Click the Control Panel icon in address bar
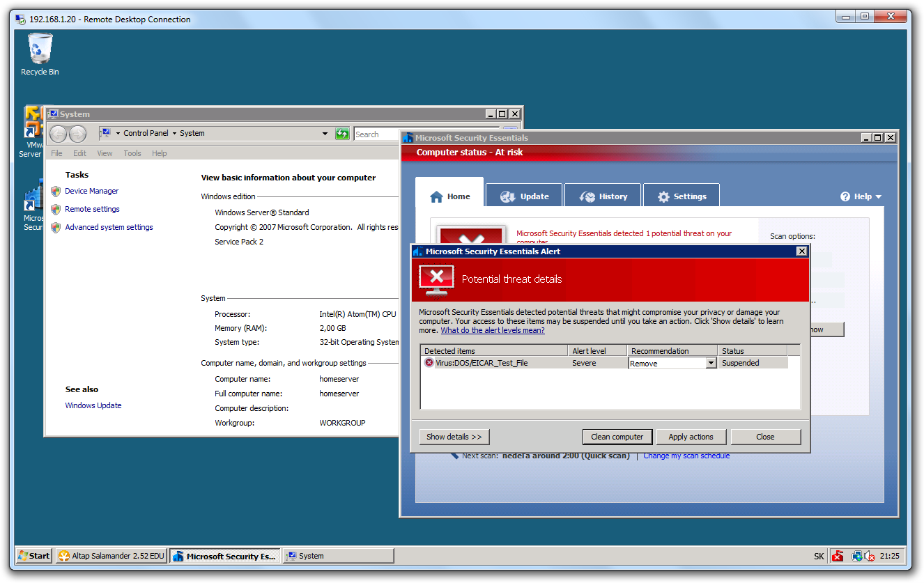 (x=105, y=133)
